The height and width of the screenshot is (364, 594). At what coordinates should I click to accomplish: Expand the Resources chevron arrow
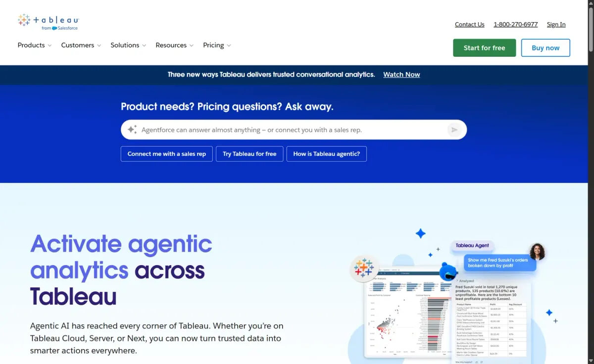tap(192, 45)
